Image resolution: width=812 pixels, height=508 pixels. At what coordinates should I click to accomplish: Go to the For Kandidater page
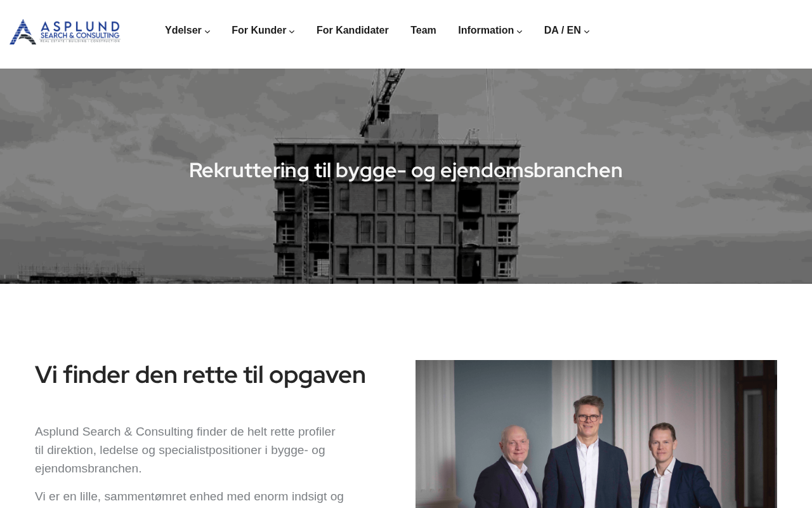tap(353, 30)
